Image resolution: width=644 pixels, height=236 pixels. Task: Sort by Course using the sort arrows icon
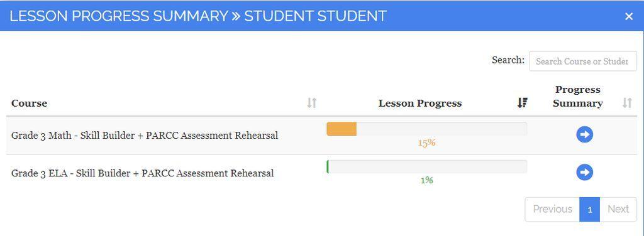[x=312, y=103]
